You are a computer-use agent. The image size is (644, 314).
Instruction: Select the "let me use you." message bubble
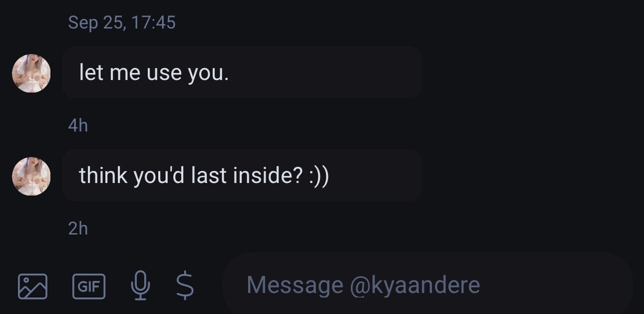[242, 73]
